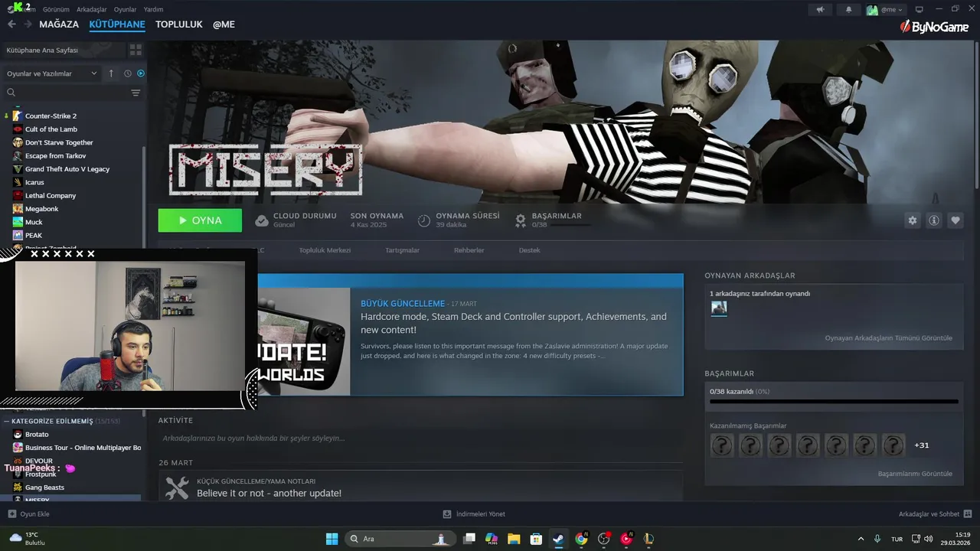Click the green OYNA play button

(x=200, y=220)
